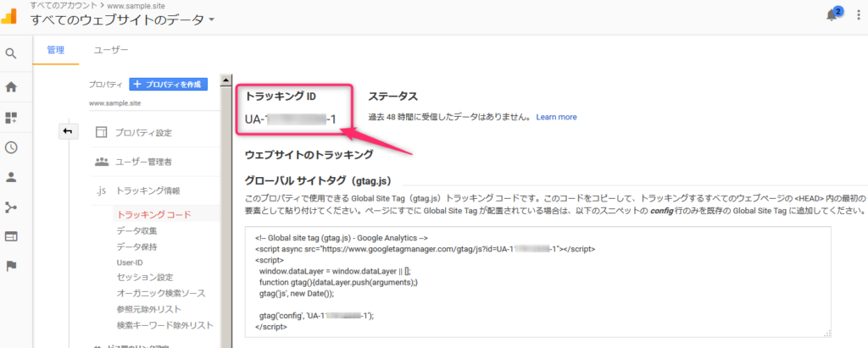Click the Learn more link
Viewport: 868px width, 348px height.
(x=556, y=118)
